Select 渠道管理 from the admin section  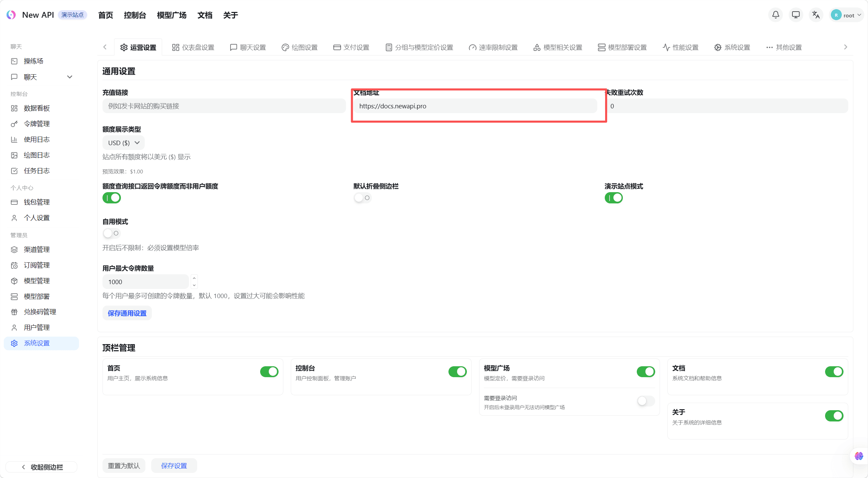36,249
